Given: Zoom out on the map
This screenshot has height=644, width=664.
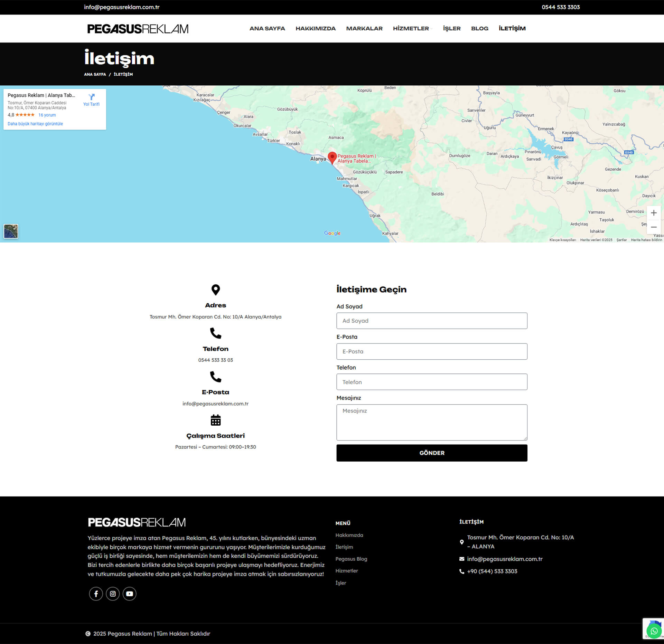Looking at the screenshot, I should [653, 227].
